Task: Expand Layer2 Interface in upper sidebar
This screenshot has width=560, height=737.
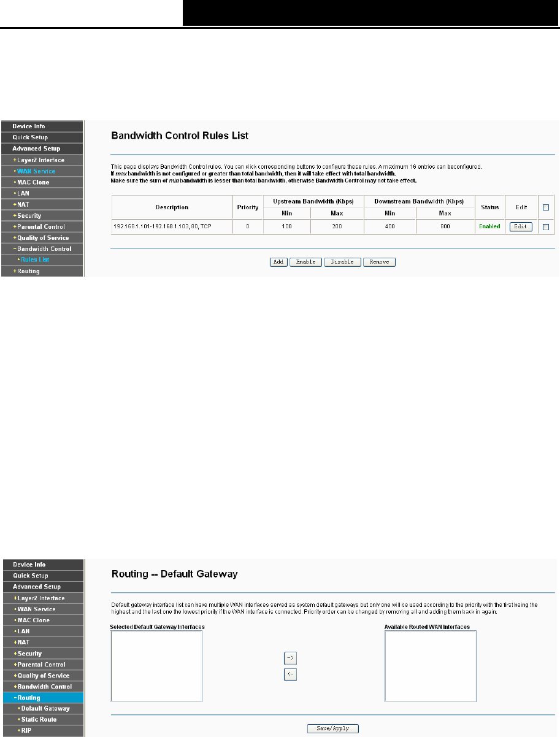Action: [x=42, y=160]
